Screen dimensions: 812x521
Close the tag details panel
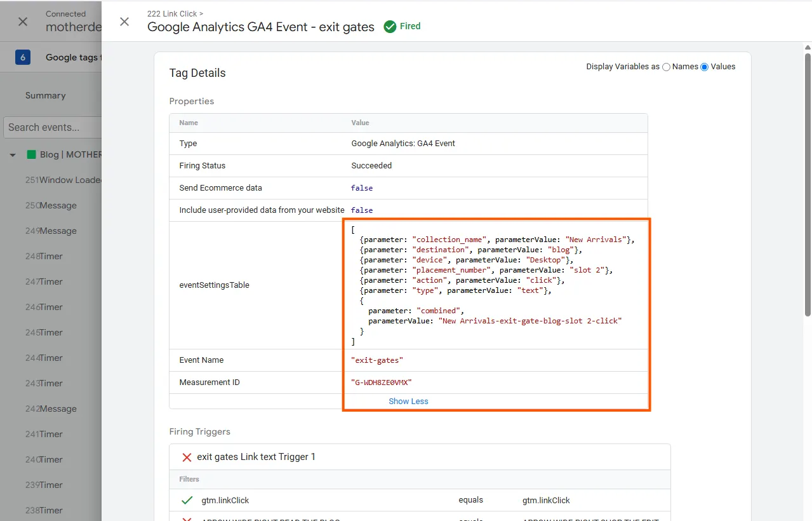pyautogui.click(x=124, y=22)
